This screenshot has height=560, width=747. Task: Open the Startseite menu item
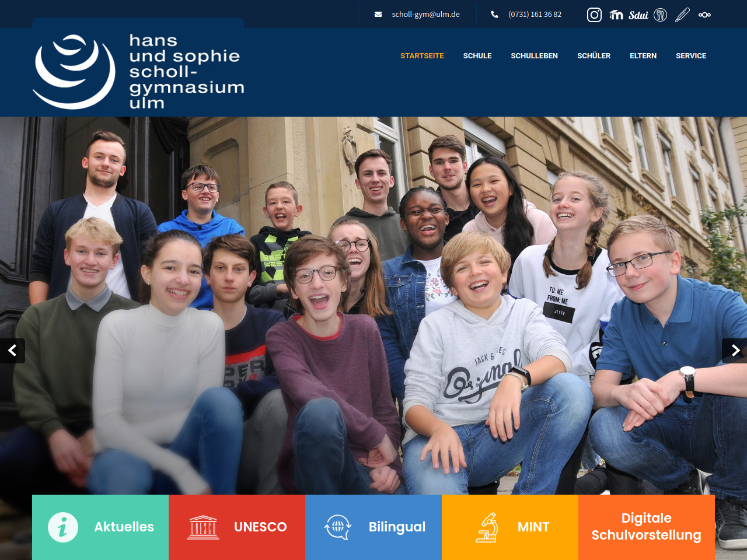(x=422, y=56)
